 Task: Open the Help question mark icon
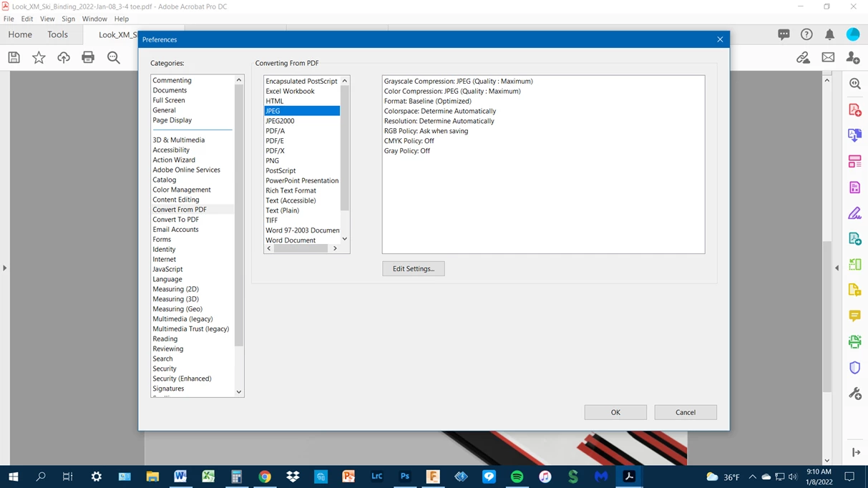point(806,34)
